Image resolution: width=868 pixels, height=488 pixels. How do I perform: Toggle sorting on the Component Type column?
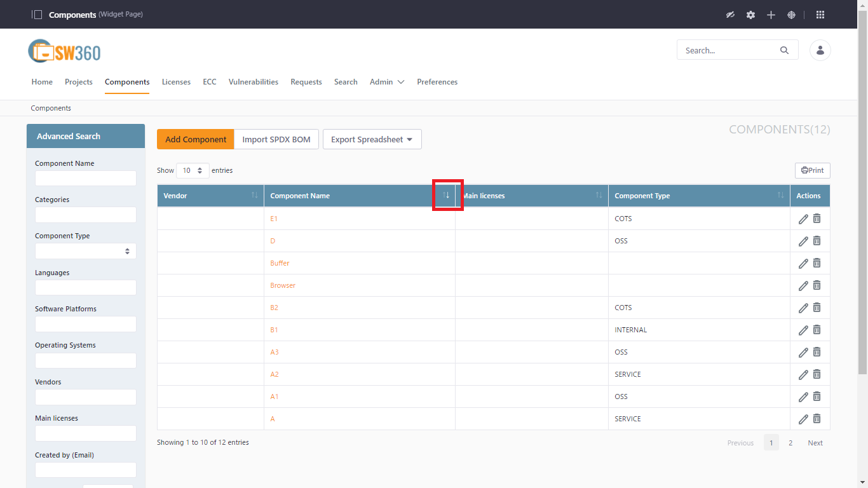(781, 196)
